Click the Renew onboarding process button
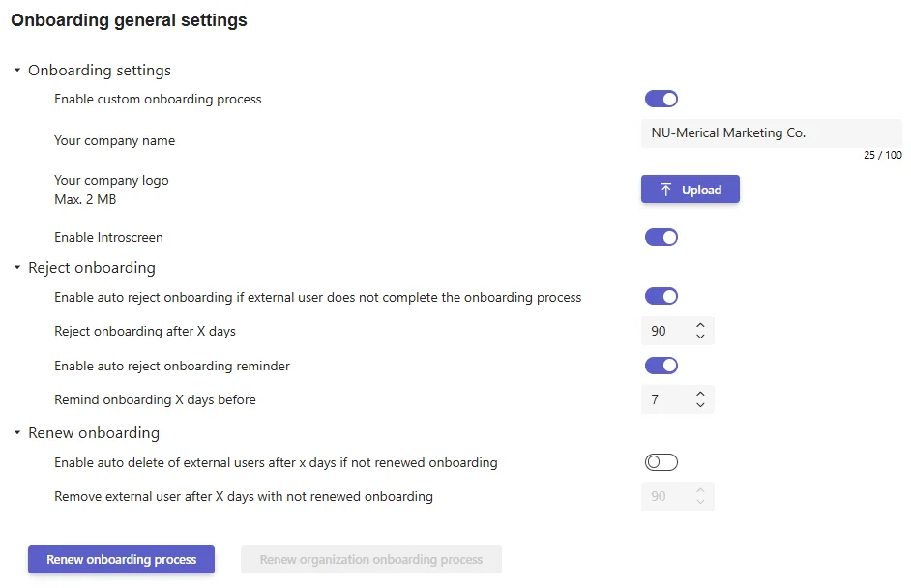Screen dimensions: 911x588 [x=122, y=560]
